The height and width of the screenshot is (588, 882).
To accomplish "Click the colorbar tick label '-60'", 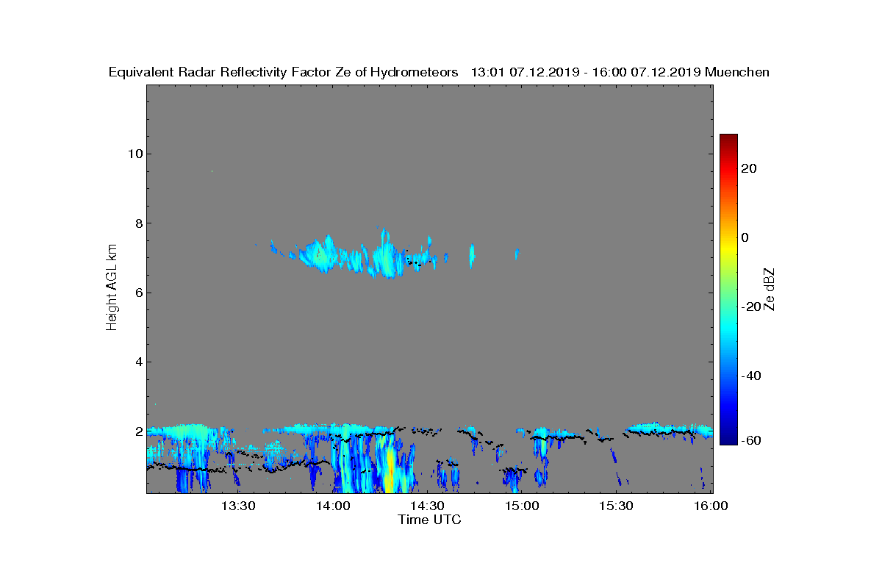I will click(x=751, y=440).
